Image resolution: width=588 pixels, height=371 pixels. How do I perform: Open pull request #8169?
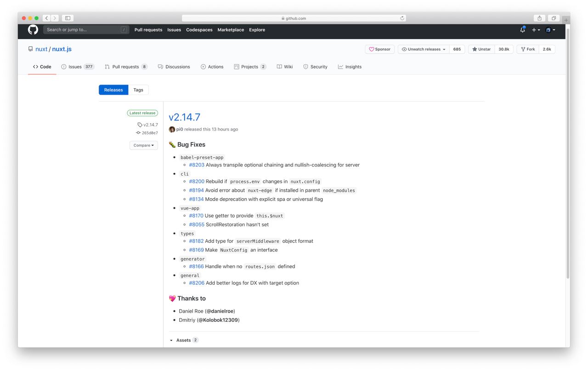click(x=196, y=250)
